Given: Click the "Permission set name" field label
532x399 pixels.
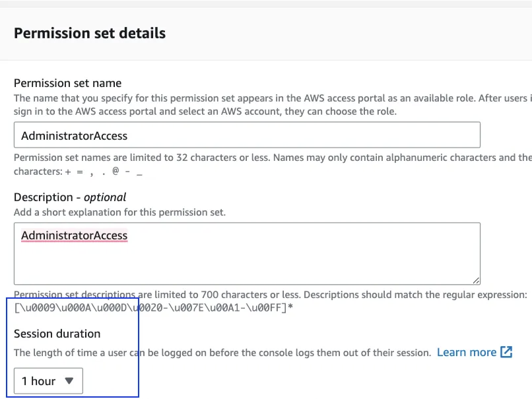Looking at the screenshot, I should [67, 83].
